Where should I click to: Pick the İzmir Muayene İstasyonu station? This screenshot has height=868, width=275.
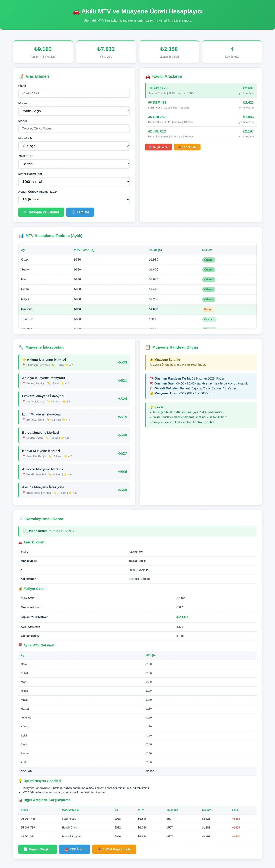(74, 417)
